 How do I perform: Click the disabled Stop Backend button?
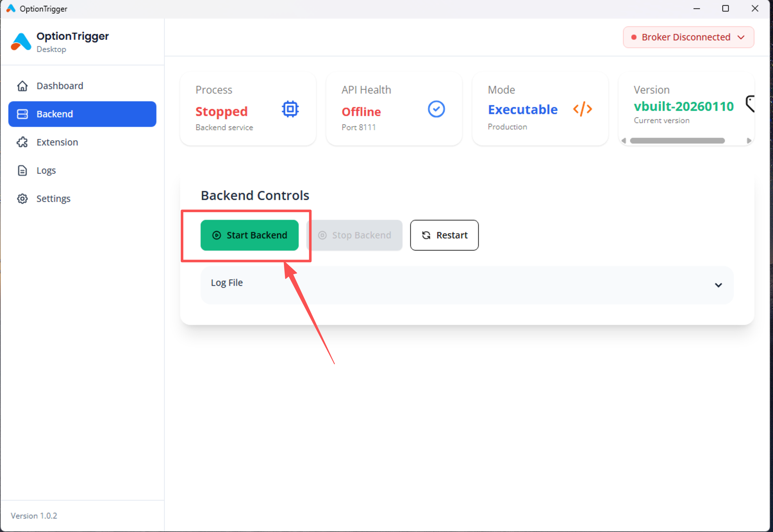pos(354,235)
